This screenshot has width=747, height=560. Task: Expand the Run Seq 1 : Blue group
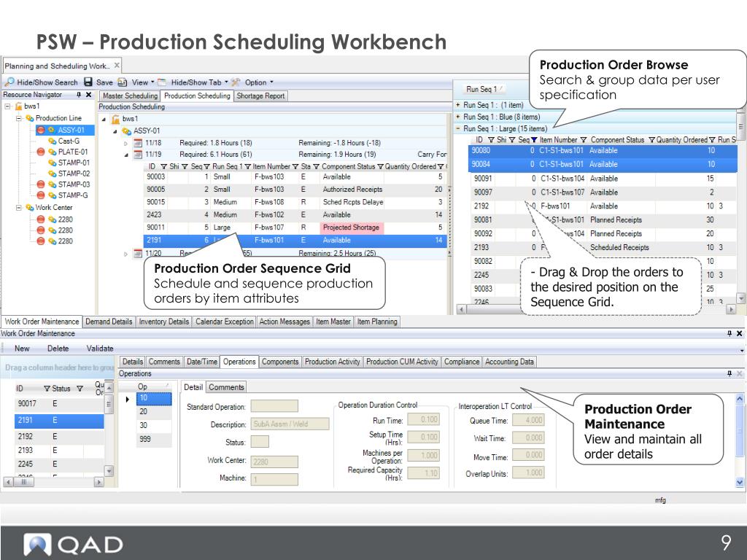click(x=458, y=117)
